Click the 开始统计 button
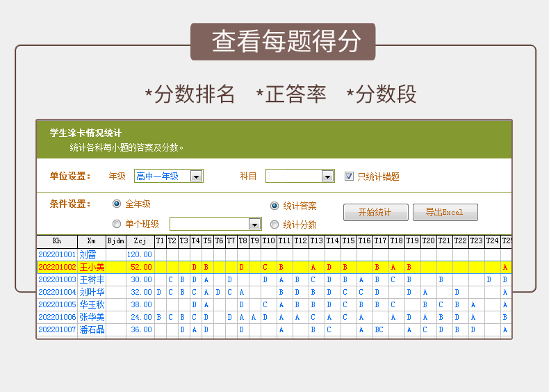 click(375, 212)
